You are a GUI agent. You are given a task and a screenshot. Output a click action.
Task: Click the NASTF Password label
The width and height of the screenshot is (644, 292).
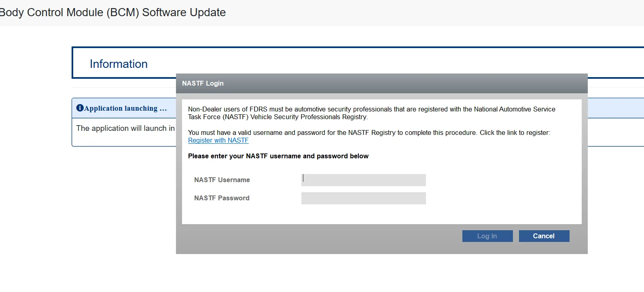point(222,198)
